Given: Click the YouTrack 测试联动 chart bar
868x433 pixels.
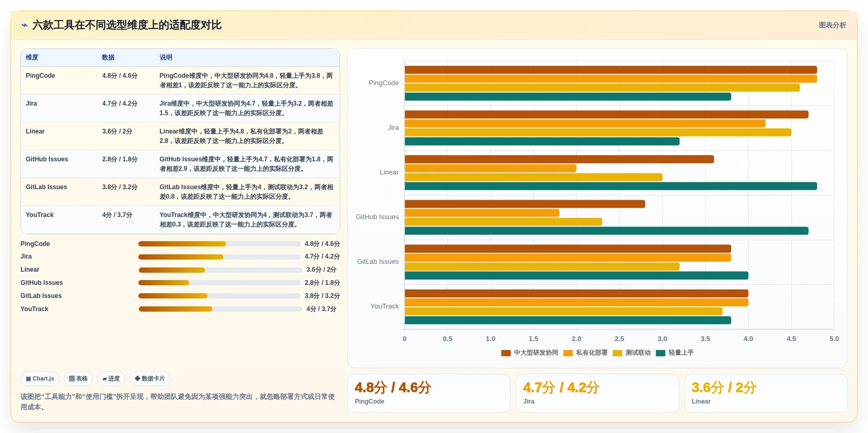Looking at the screenshot, I should [564, 311].
